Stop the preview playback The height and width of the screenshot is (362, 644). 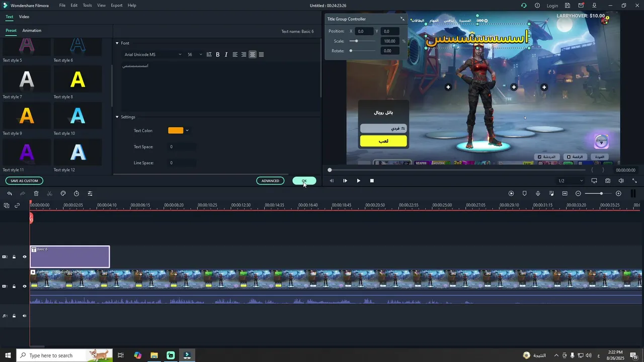[x=372, y=180]
